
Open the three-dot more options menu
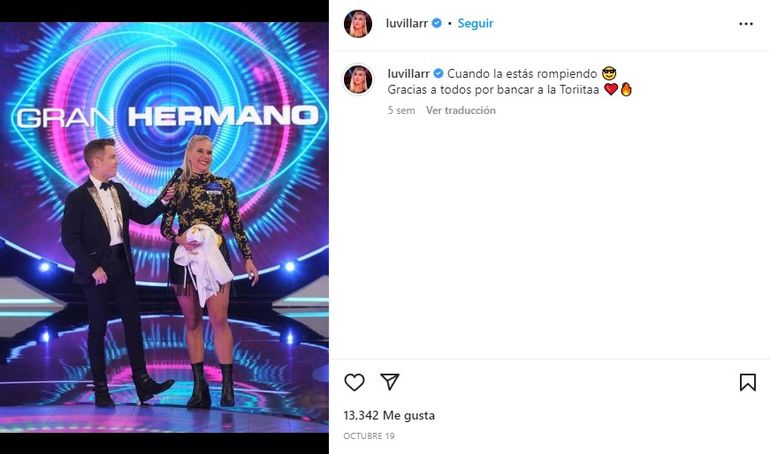(x=745, y=24)
